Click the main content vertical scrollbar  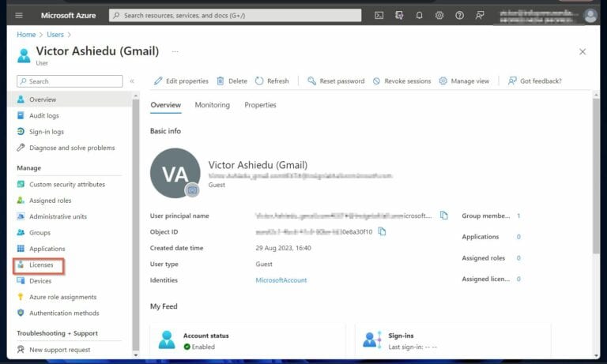coord(596,176)
